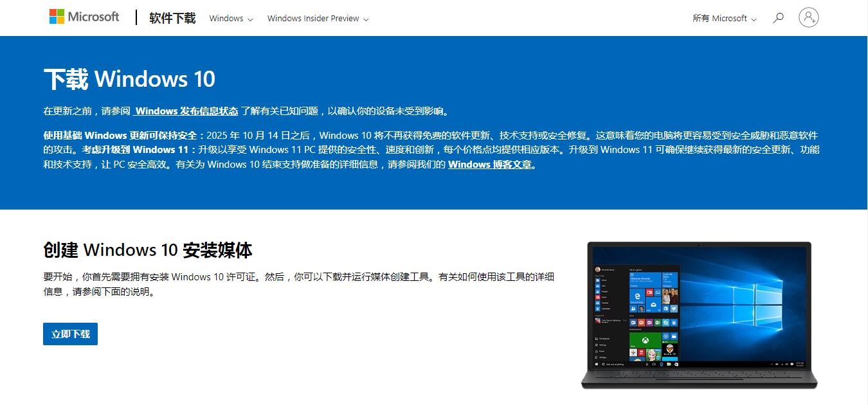The image size is (868, 405).
Task: Expand the 所有 Microsoft dropdown
Action: [x=725, y=19]
